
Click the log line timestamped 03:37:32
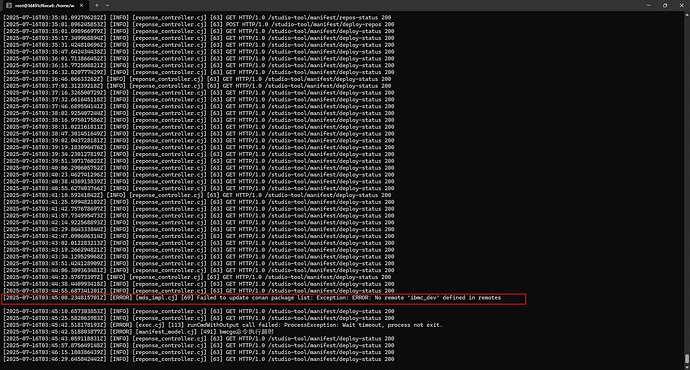(x=198, y=99)
